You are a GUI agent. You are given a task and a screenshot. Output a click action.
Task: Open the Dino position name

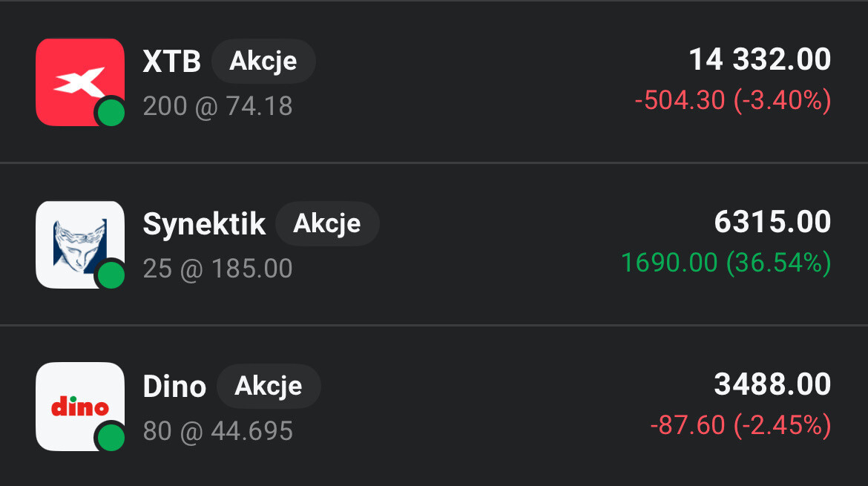pyautogui.click(x=174, y=387)
